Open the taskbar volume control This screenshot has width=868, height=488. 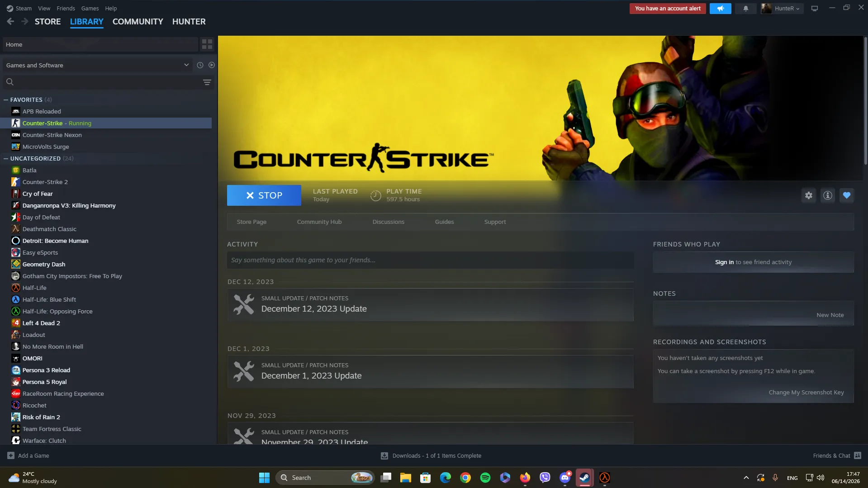coord(821,478)
